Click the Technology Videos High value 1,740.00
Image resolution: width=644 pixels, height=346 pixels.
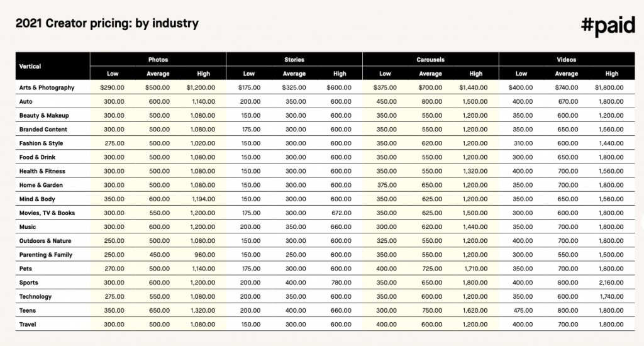(x=609, y=297)
